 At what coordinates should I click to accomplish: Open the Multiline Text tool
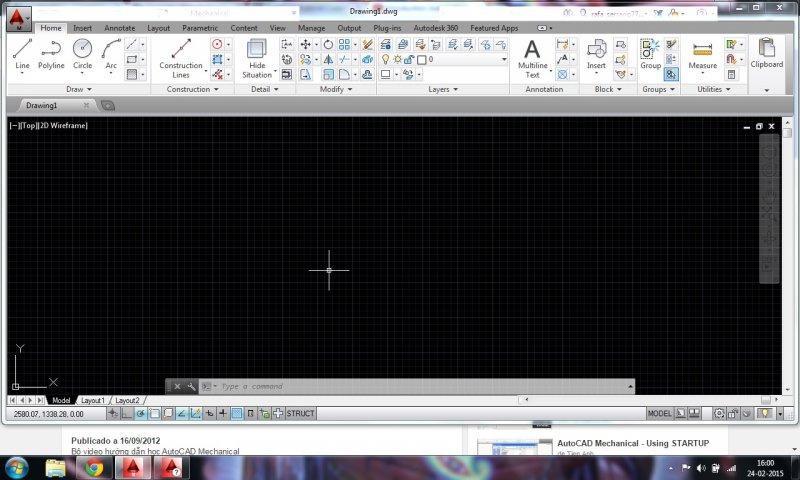pyautogui.click(x=532, y=56)
